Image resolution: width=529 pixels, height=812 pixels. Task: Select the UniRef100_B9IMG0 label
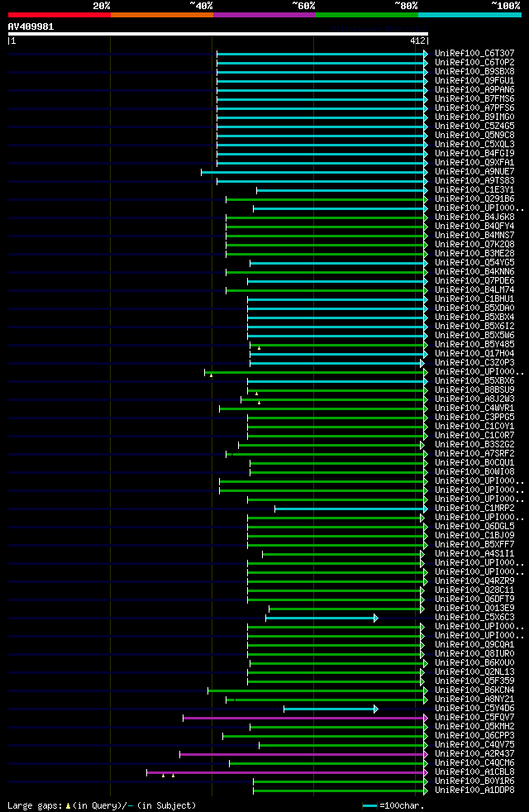pyautogui.click(x=474, y=117)
